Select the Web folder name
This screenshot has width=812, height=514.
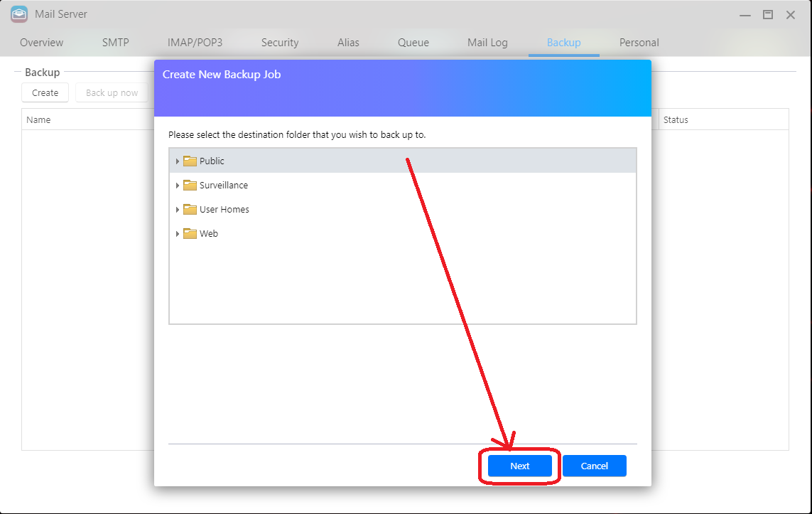(209, 233)
